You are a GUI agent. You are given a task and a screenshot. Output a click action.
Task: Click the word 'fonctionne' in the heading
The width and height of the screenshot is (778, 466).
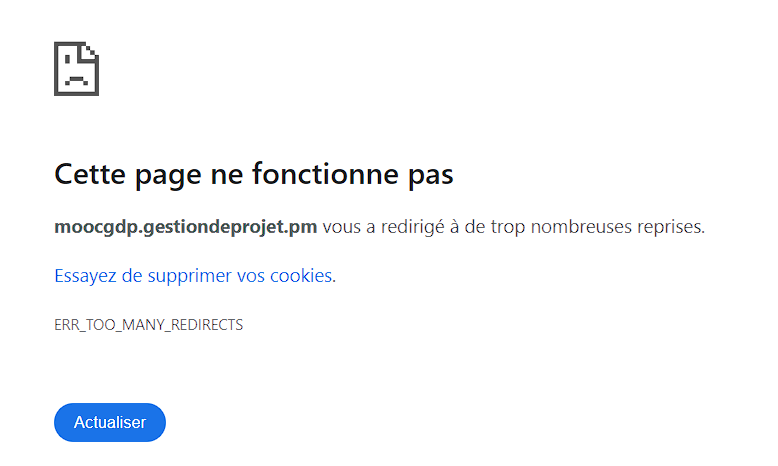point(323,175)
